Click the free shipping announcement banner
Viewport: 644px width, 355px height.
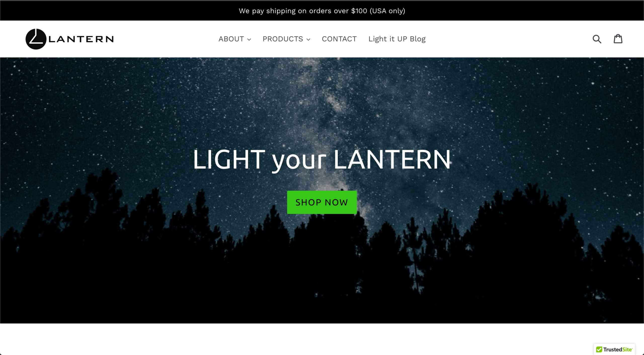click(322, 11)
